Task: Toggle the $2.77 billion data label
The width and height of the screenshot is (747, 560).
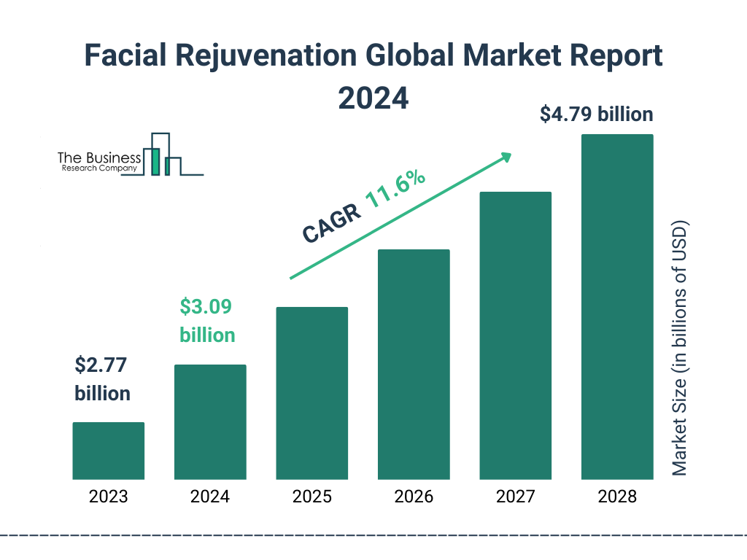Action: click(x=101, y=380)
